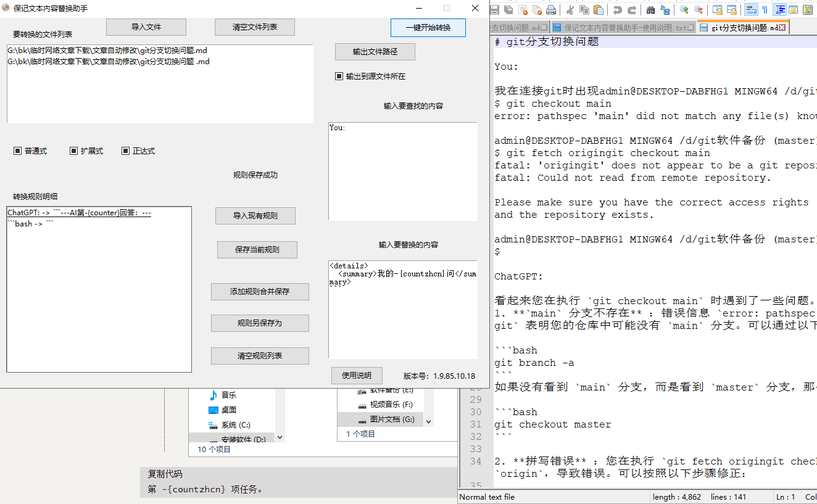Select rule '```bash -> ```'

(31, 224)
